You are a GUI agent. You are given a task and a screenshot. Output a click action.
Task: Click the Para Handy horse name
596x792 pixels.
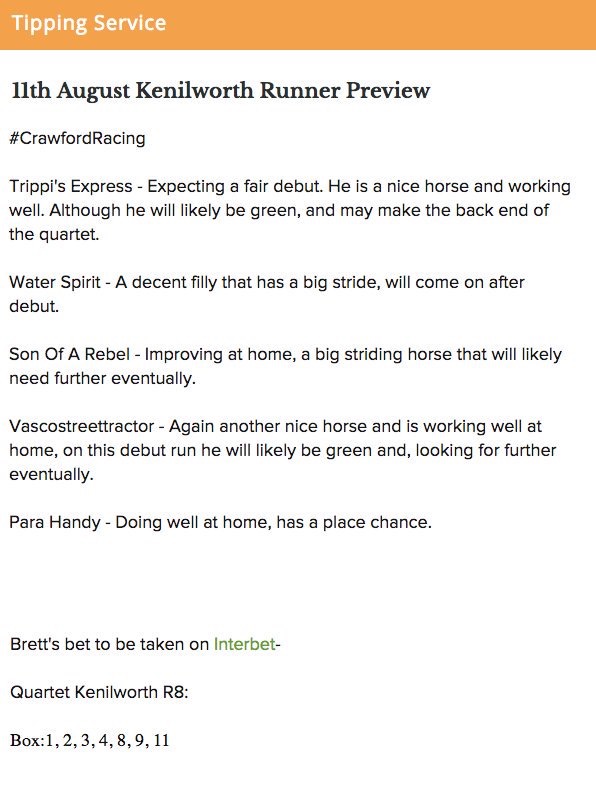click(55, 522)
